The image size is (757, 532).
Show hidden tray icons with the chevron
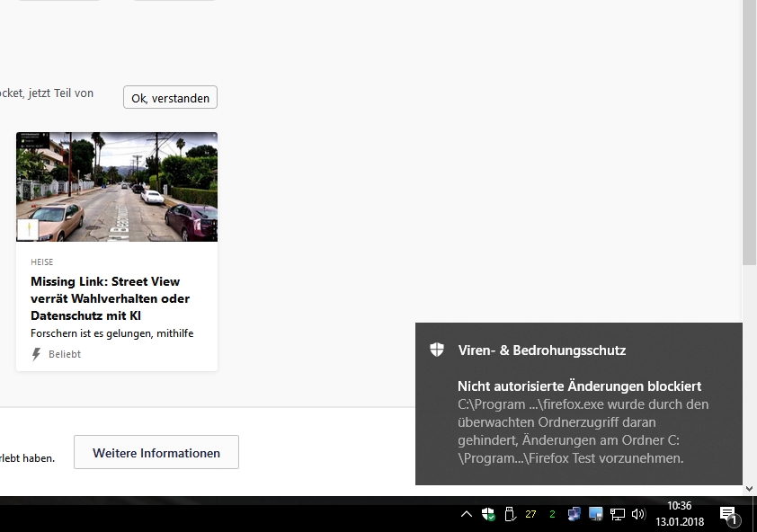click(x=467, y=514)
